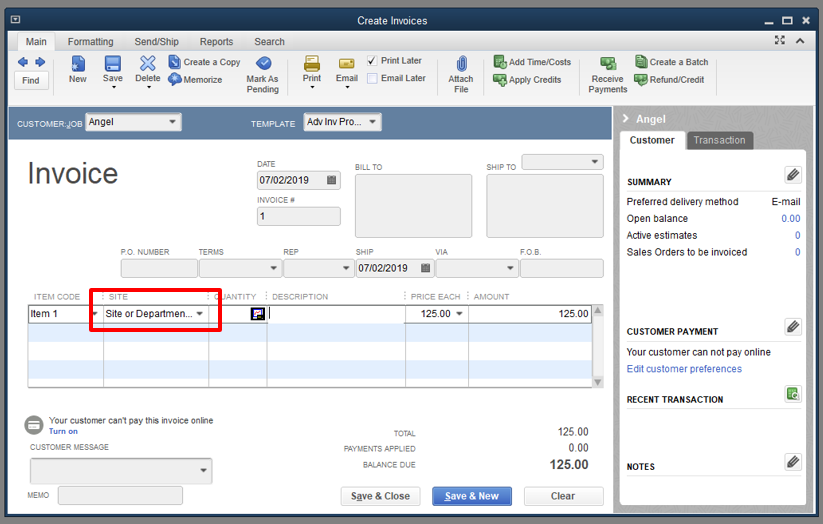Edit Customer Payment with pencil icon
Screen dimensions: 823x524
(x=793, y=327)
